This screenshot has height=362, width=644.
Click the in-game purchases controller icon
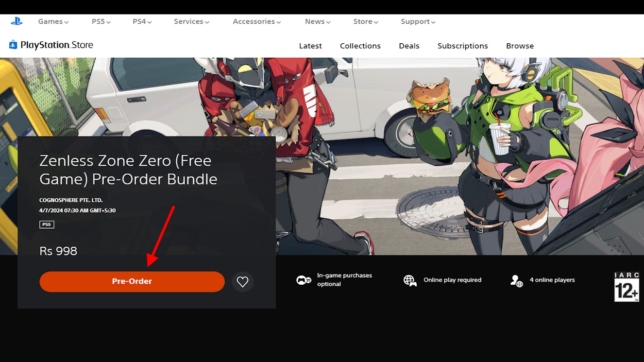click(303, 279)
